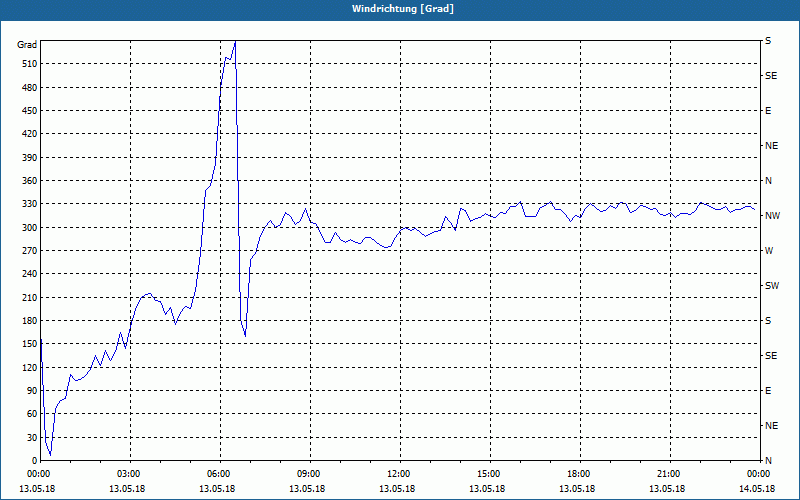Click the Windrichtung [Grad] chart title
Viewport: 800px width, 500px height.
coord(403,9)
